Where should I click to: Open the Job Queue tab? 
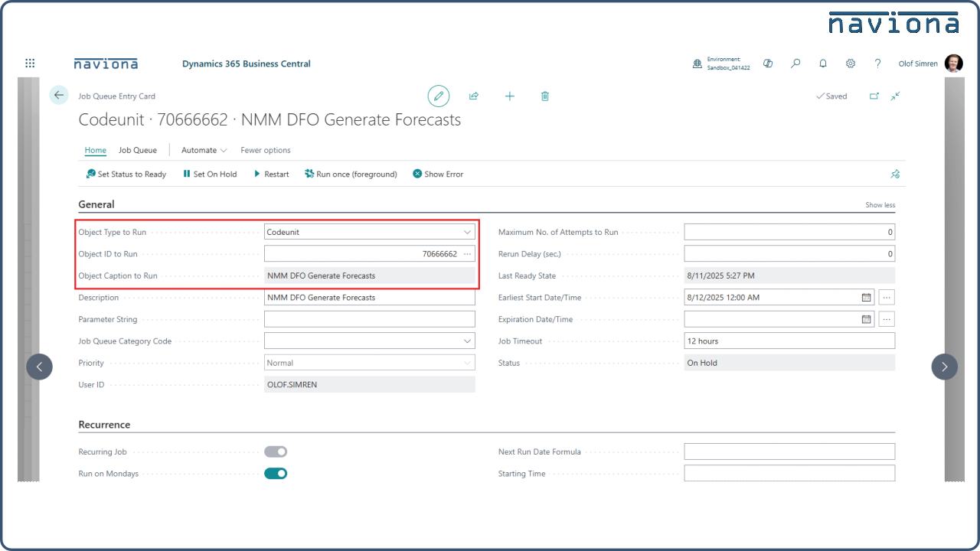[138, 150]
